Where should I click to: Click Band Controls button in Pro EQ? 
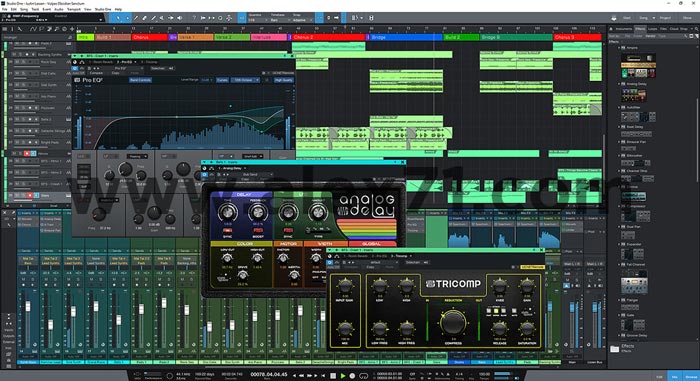[x=140, y=80]
